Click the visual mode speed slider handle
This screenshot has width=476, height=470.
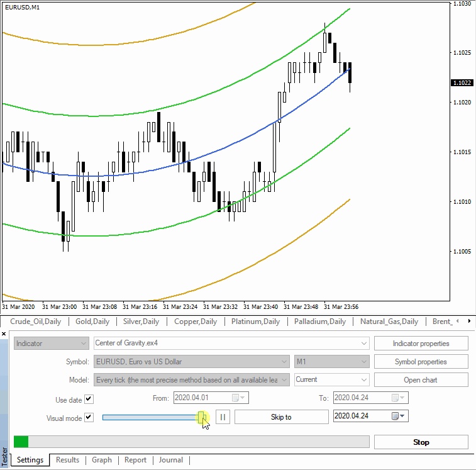tap(202, 417)
